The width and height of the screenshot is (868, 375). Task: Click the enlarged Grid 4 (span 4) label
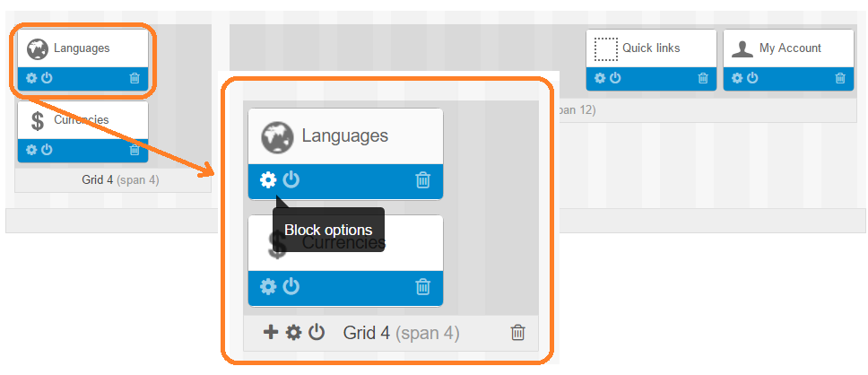(402, 333)
